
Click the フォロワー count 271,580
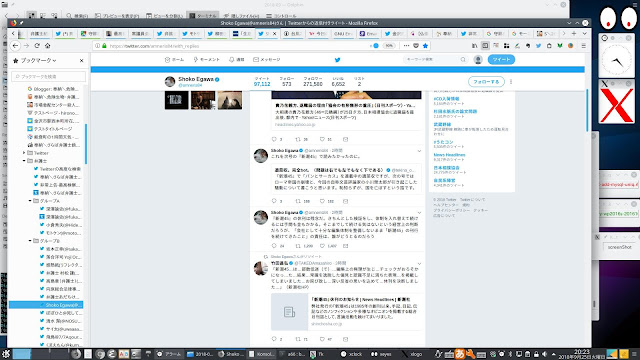pyautogui.click(x=313, y=84)
